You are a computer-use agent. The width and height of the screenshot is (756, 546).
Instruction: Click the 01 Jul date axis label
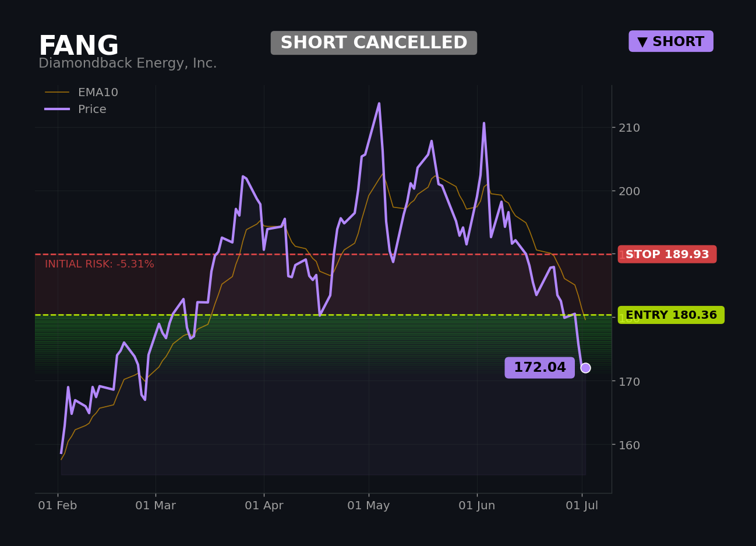[x=582, y=506]
